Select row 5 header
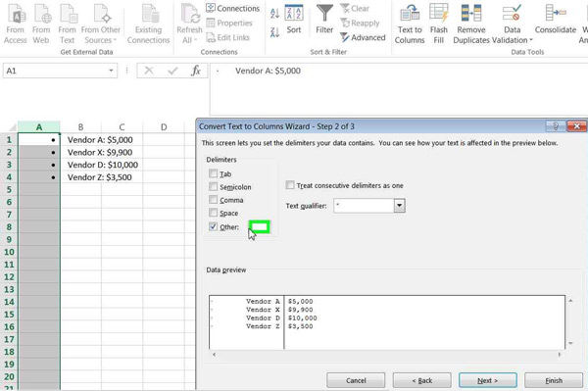Image resolution: width=588 pixels, height=391 pixels. coord(9,190)
